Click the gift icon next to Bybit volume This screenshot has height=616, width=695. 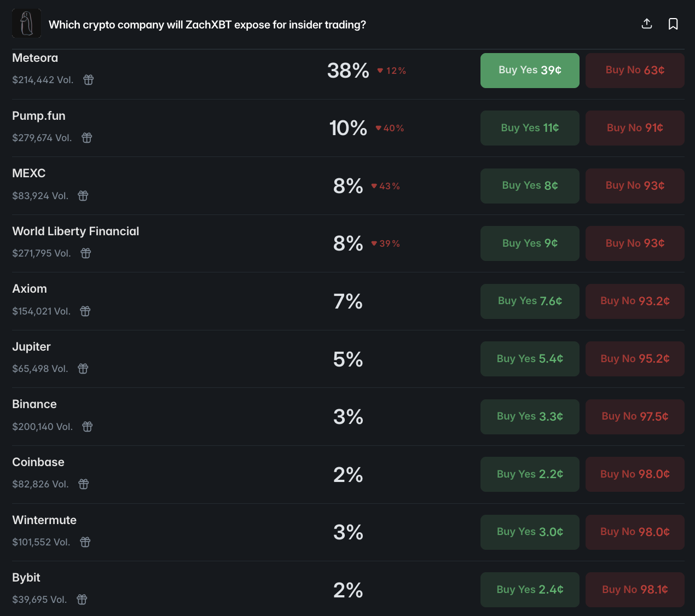click(x=82, y=600)
